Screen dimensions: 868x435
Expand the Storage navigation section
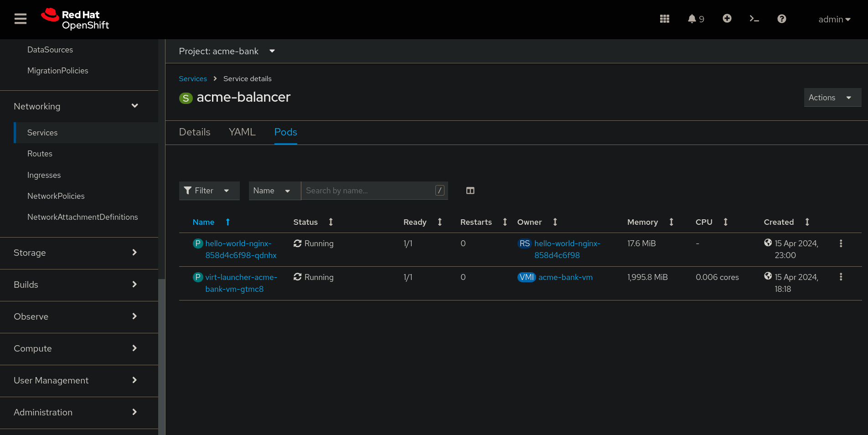tap(75, 253)
